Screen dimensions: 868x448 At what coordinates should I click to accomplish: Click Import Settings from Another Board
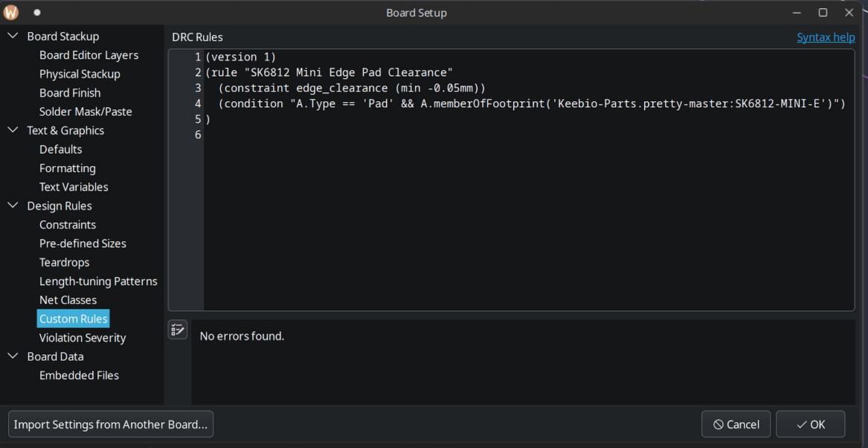coord(111,424)
